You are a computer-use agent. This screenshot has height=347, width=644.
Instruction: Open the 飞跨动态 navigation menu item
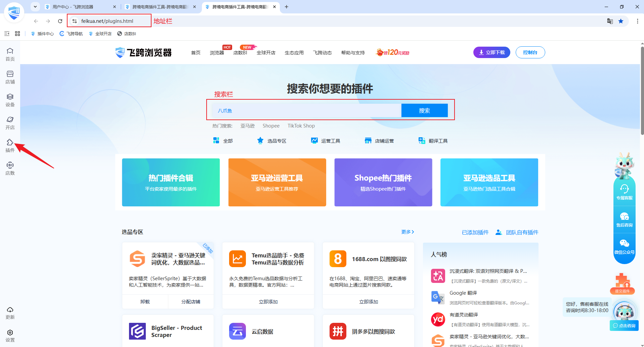pos(323,53)
